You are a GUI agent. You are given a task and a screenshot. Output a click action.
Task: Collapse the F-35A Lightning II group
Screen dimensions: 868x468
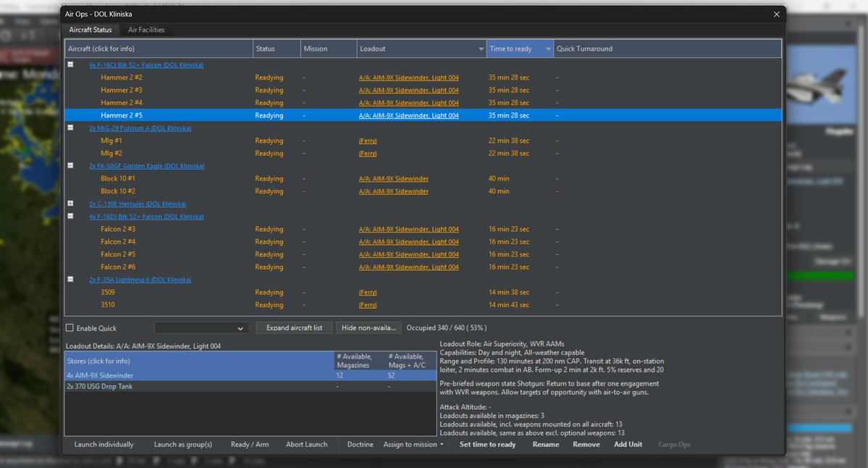click(x=70, y=279)
